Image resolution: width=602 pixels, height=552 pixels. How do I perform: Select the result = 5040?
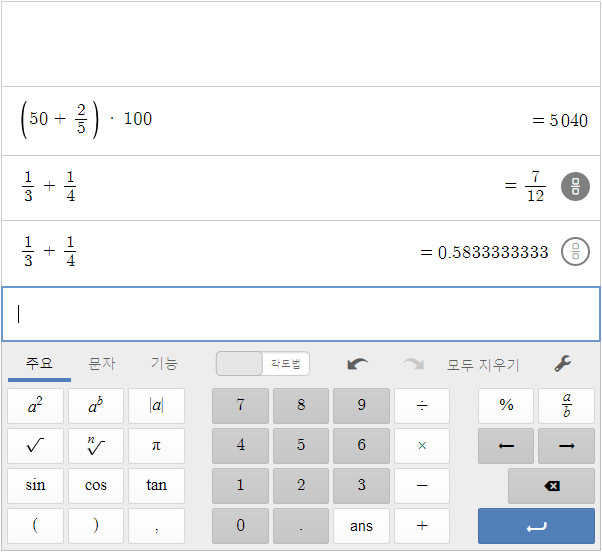(x=560, y=120)
